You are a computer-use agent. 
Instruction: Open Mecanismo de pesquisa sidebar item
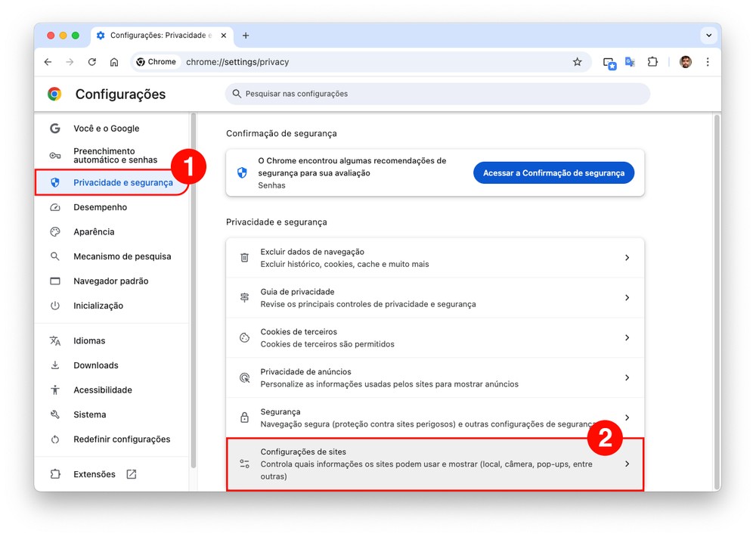(x=122, y=256)
